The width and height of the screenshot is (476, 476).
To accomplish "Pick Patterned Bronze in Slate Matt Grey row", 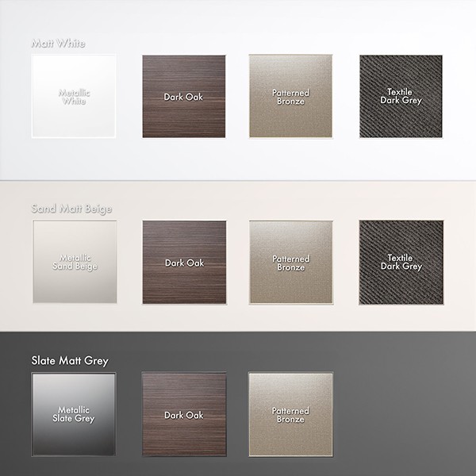I will click(290, 414).
